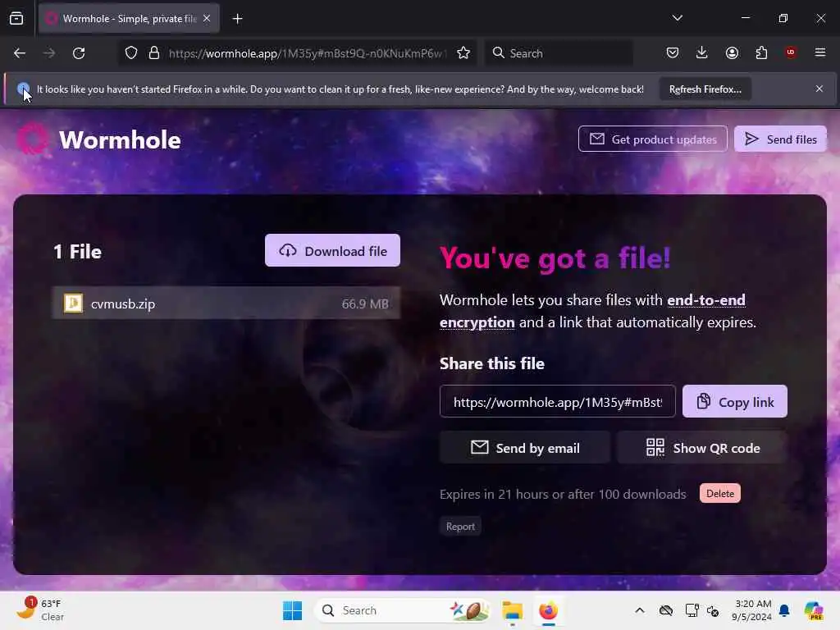Viewport: 840px width, 630px height.
Task: Click the Firefox taskbar icon
Action: point(548,610)
